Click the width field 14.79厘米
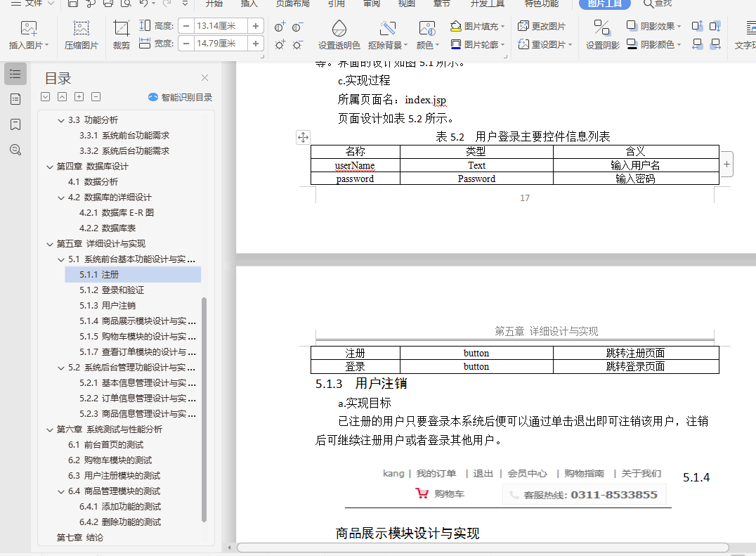Screen dimensions: 756x556 pos(221,44)
